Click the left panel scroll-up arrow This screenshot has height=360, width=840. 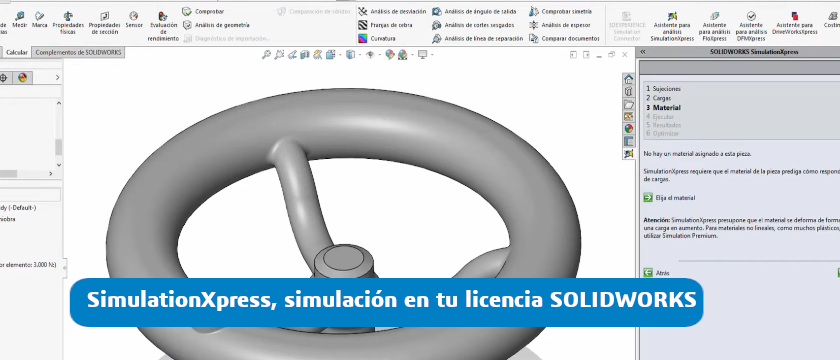point(58,103)
